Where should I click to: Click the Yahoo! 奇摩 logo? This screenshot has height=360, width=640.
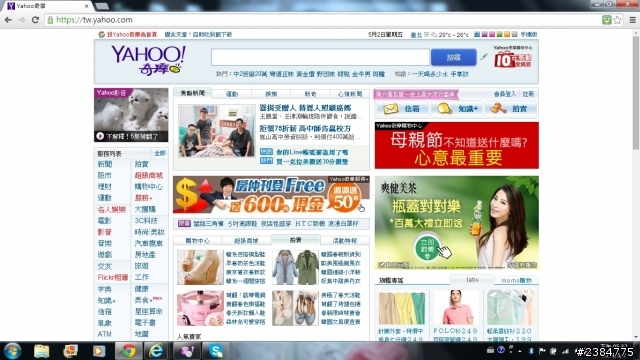click(148, 60)
